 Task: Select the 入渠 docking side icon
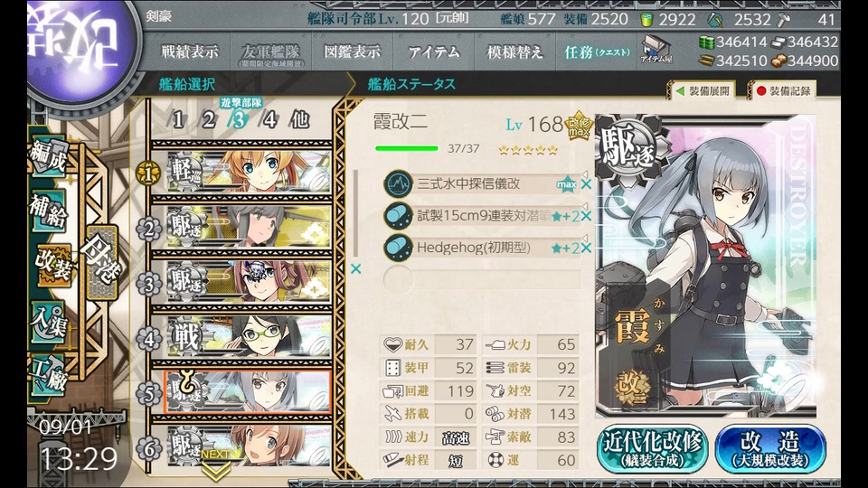[49, 324]
